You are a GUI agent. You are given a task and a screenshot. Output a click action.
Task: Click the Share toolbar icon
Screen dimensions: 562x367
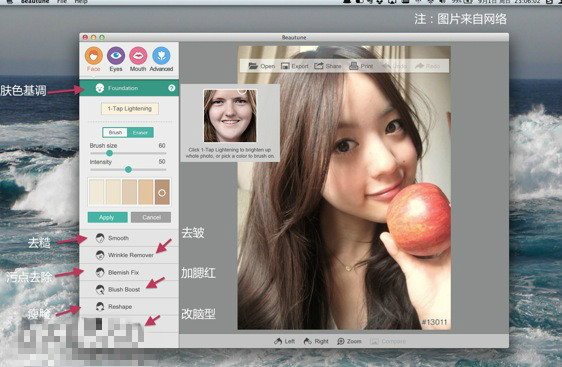click(319, 66)
